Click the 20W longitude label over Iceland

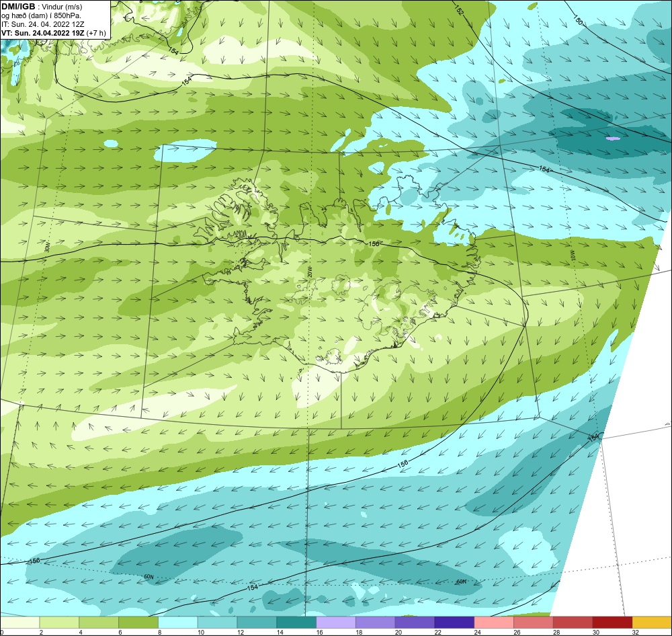(309, 272)
